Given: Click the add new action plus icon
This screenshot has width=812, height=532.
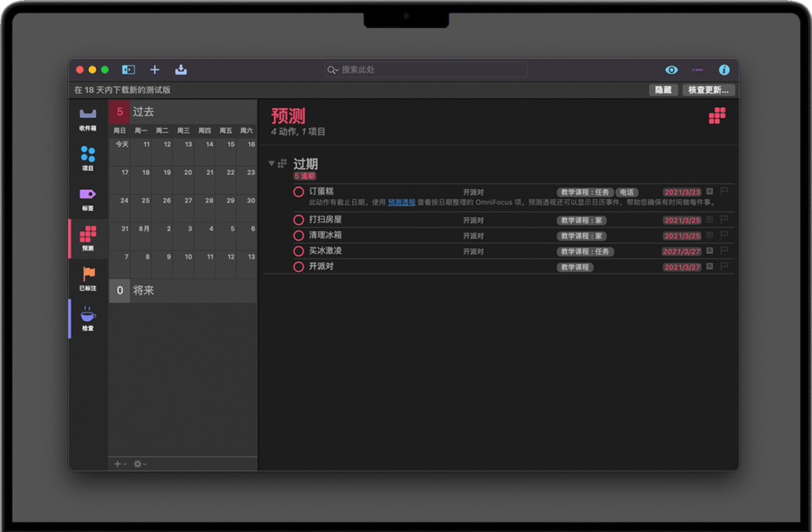Looking at the screenshot, I should 155,70.
